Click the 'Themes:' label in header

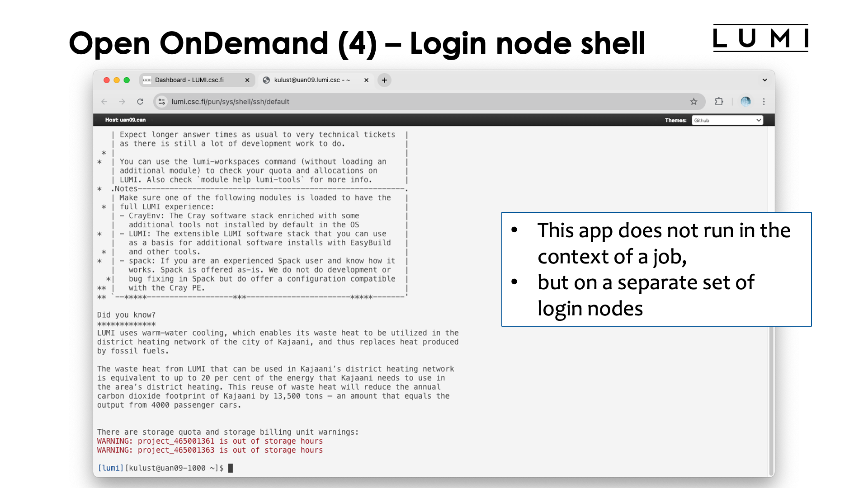675,120
